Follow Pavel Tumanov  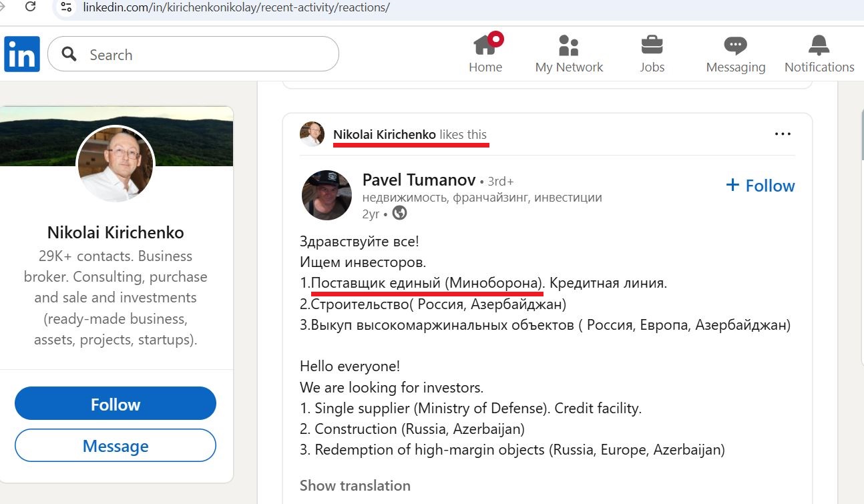click(x=761, y=186)
